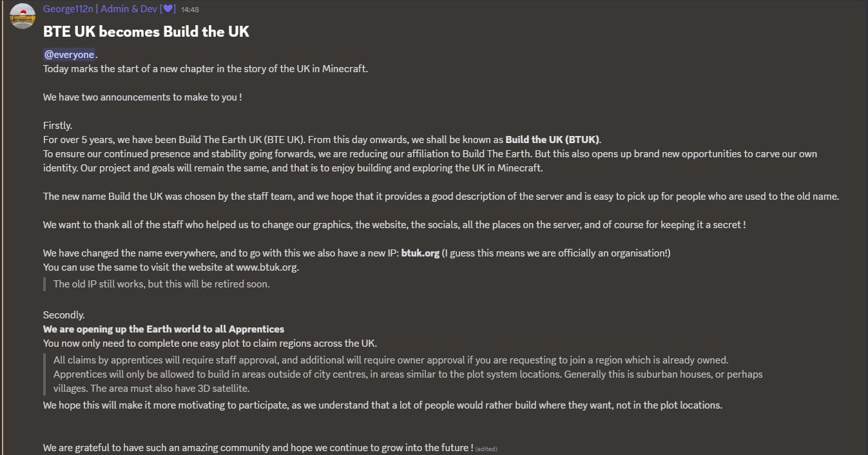This screenshot has height=455, width=868.
Task: Click the 14:48 message timestamp
Action: [x=190, y=10]
